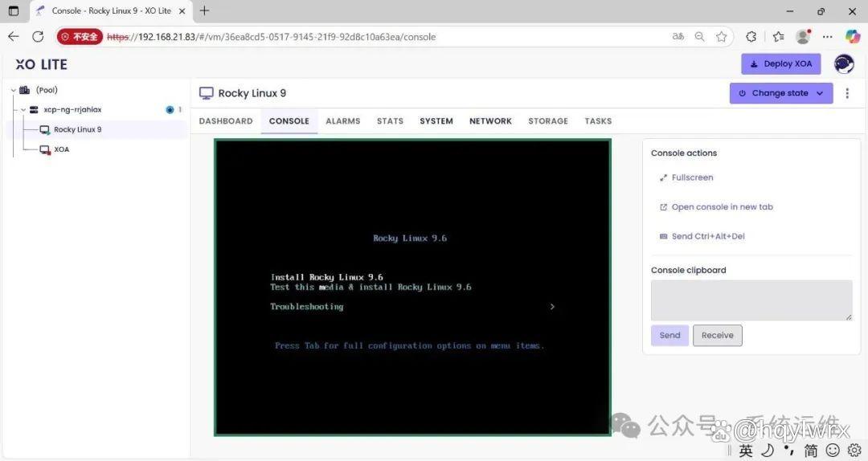This screenshot has width=868, height=461.
Task: Click the XO LITE logo
Action: (x=42, y=64)
